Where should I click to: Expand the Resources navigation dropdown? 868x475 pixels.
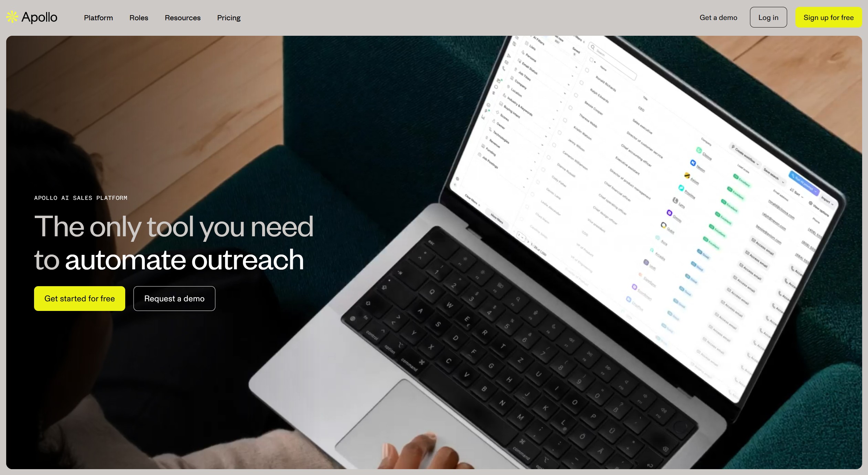[182, 18]
